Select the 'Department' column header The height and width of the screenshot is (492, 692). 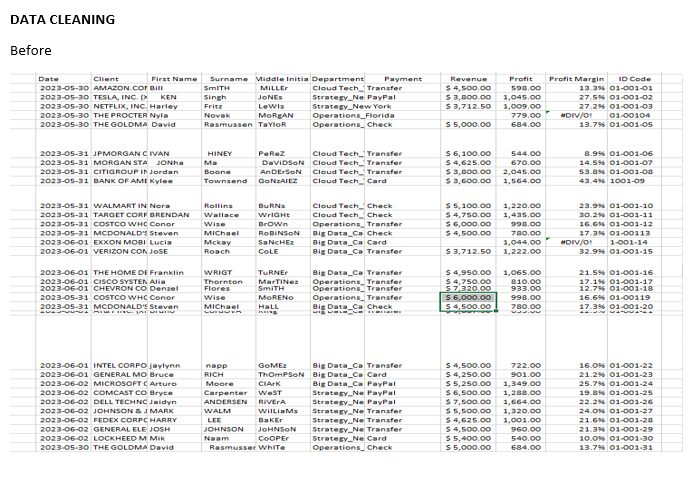pyautogui.click(x=338, y=79)
